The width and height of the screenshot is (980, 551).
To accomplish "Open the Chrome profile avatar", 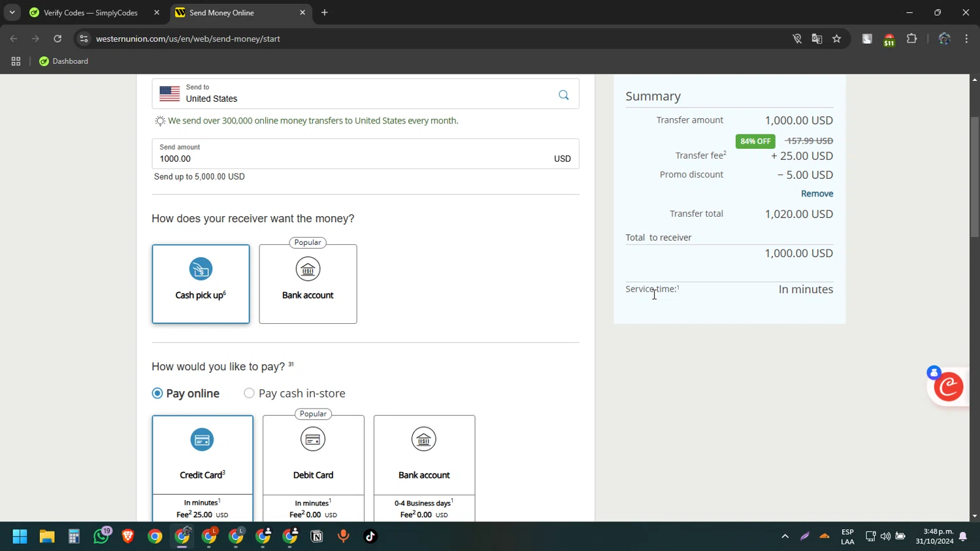I will pyautogui.click(x=944, y=39).
